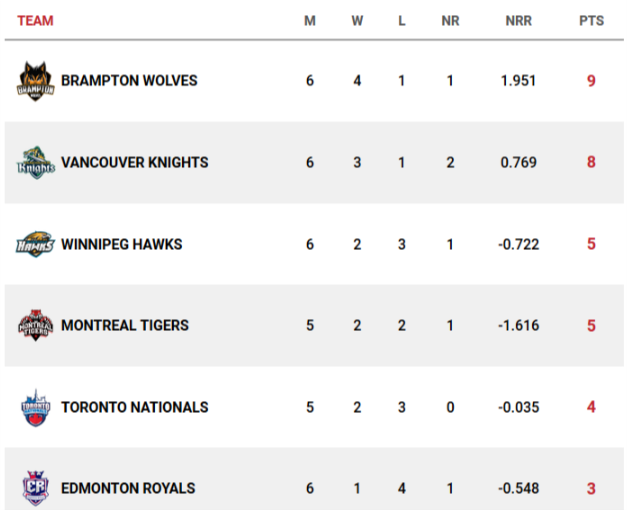The height and width of the screenshot is (510, 627).
Task: Open the Toronto Nationals team name
Action: pyautogui.click(x=134, y=407)
